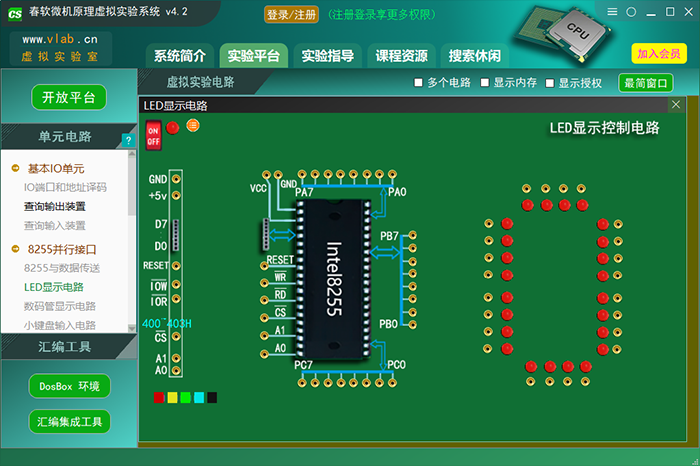Select the yellow color swatch
Viewport: 700px width, 466px height.
point(172,398)
